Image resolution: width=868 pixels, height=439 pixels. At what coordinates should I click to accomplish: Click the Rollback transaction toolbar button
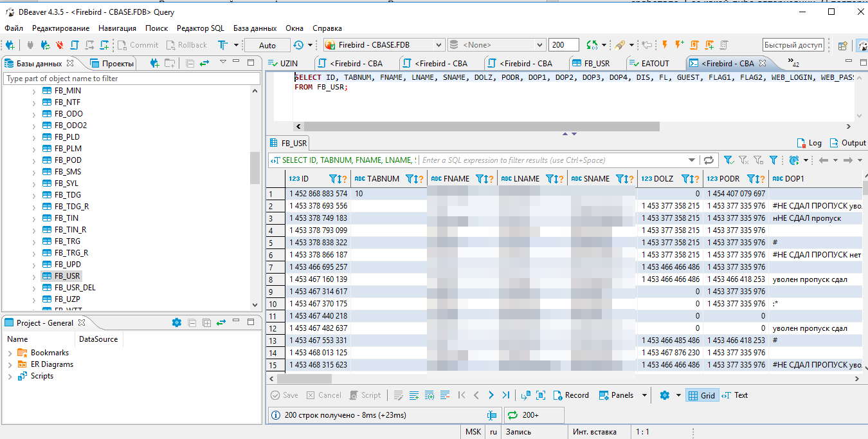pos(186,45)
